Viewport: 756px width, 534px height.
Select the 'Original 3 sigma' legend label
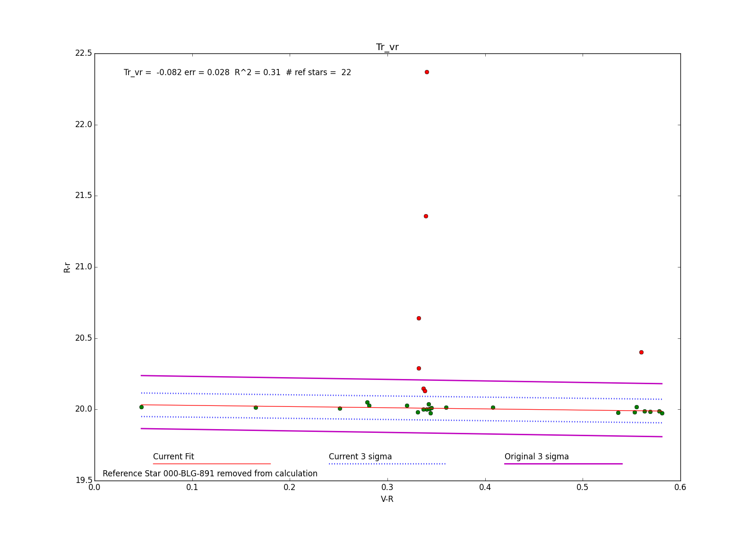[x=536, y=456]
